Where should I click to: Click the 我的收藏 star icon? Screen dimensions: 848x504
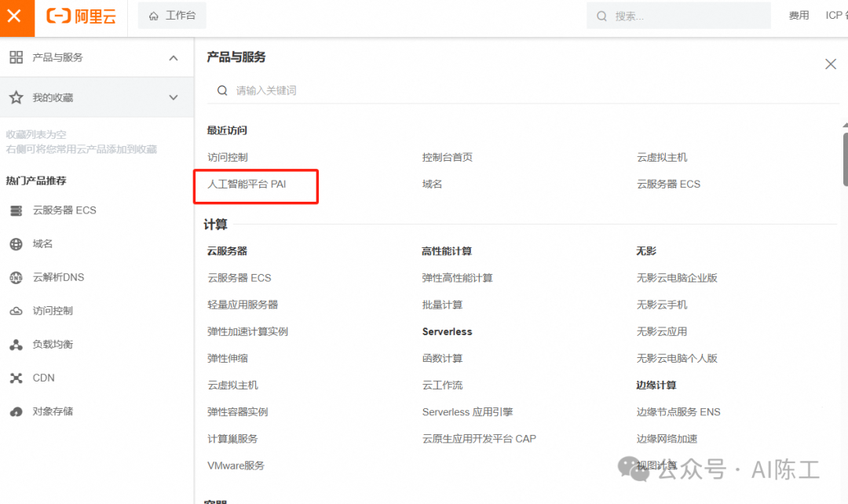16,97
